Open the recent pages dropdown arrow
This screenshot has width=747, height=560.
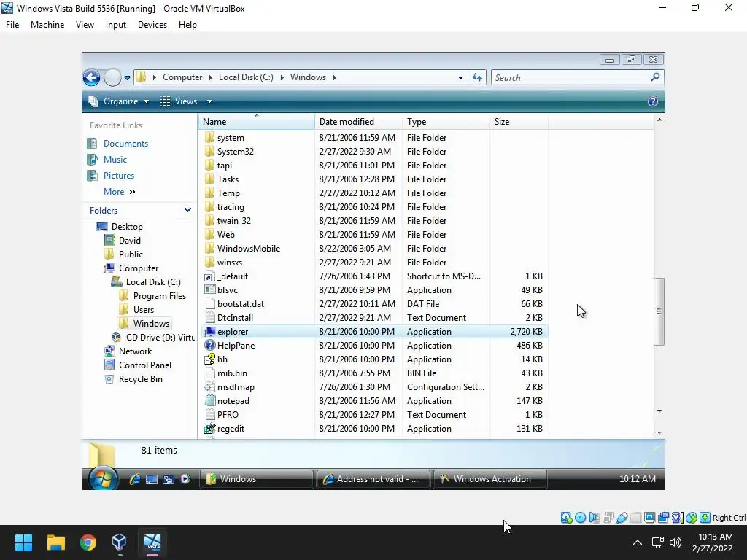(127, 77)
